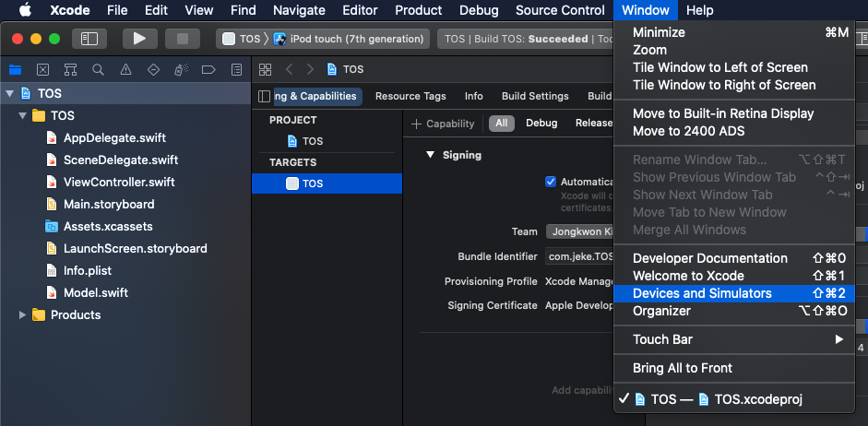This screenshot has height=426, width=868.
Task: Choose iPod touch run destination
Action: point(350,39)
